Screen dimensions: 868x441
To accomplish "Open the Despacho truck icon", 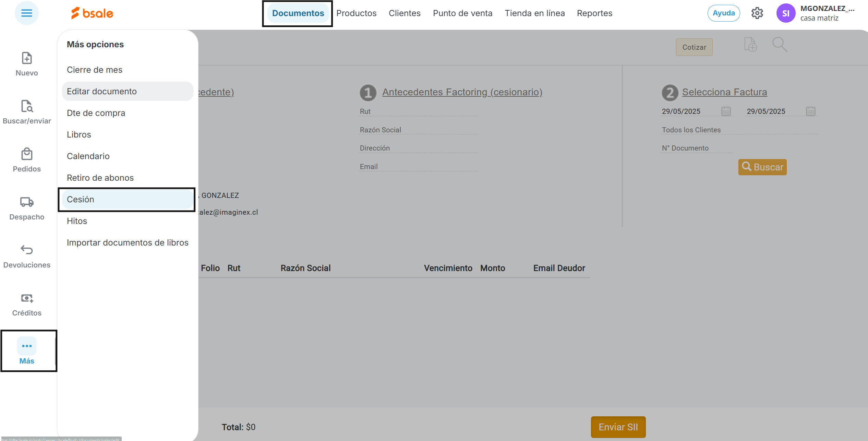I will [27, 202].
